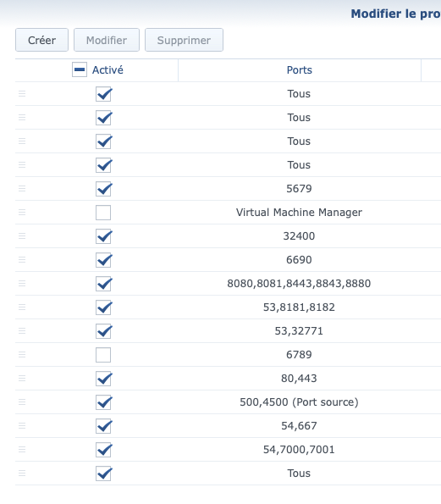Screen dimensions: 441x504
Task: Click drag handle of Virtual Machine Manager row
Action: [22, 212]
